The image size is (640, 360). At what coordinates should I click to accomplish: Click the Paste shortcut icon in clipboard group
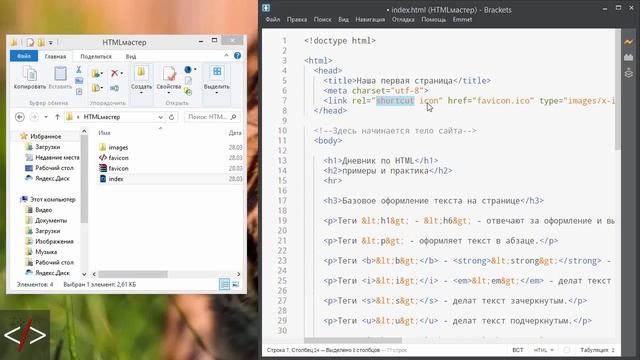pos(79,91)
